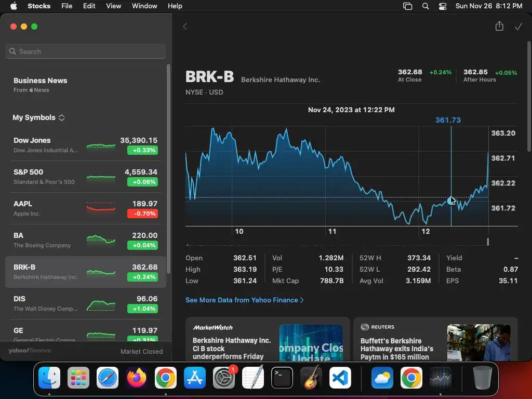Viewport: 532px width, 399px height.
Task: Open the Edit menu
Action: [x=89, y=6]
